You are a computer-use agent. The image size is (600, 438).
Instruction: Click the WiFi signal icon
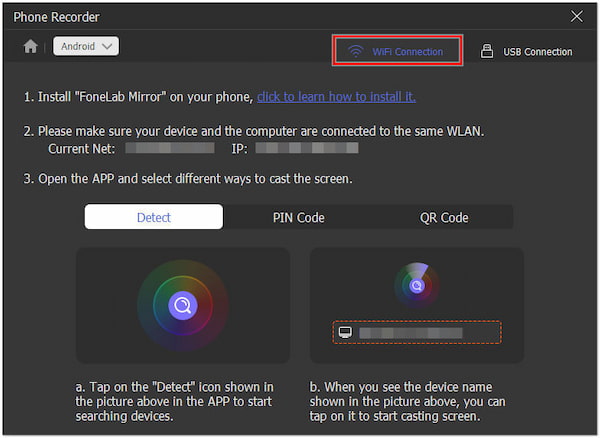click(355, 51)
